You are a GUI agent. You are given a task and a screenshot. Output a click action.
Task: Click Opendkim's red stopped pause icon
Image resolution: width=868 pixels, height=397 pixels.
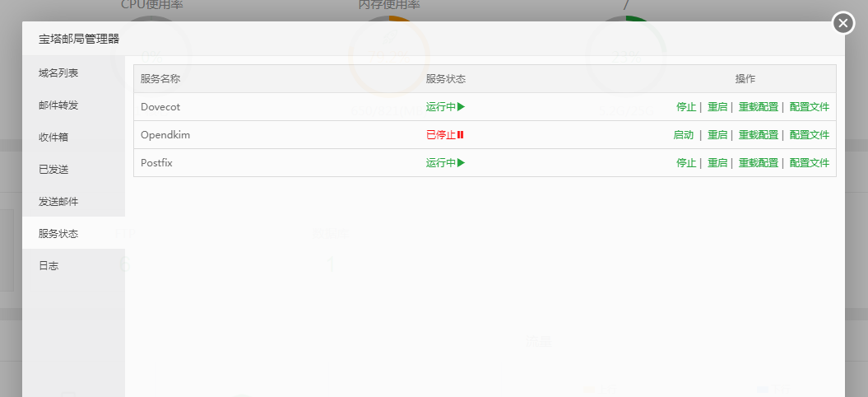[460, 135]
